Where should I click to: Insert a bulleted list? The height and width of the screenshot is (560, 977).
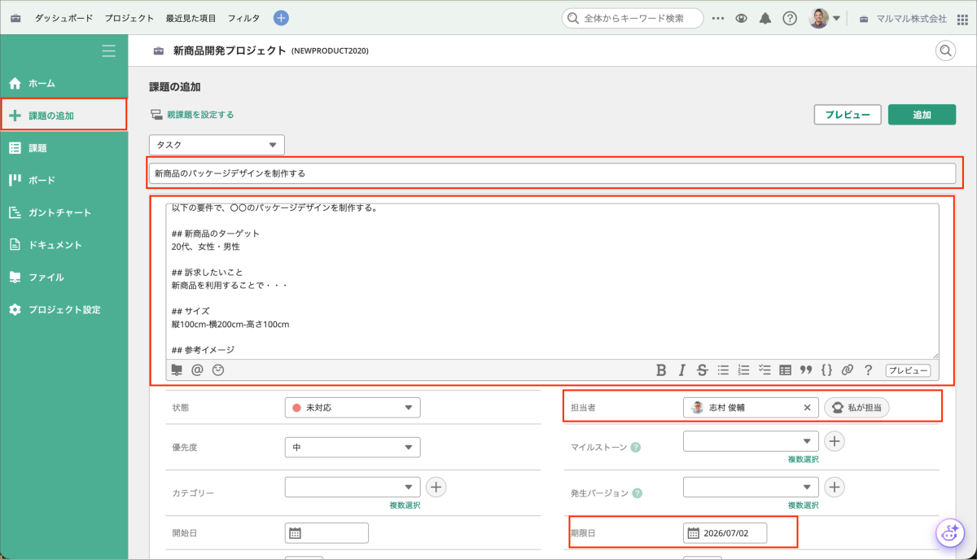click(x=723, y=370)
